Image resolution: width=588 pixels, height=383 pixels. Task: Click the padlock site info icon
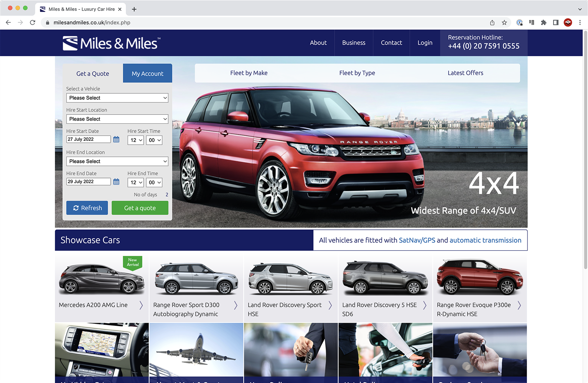pyautogui.click(x=48, y=22)
